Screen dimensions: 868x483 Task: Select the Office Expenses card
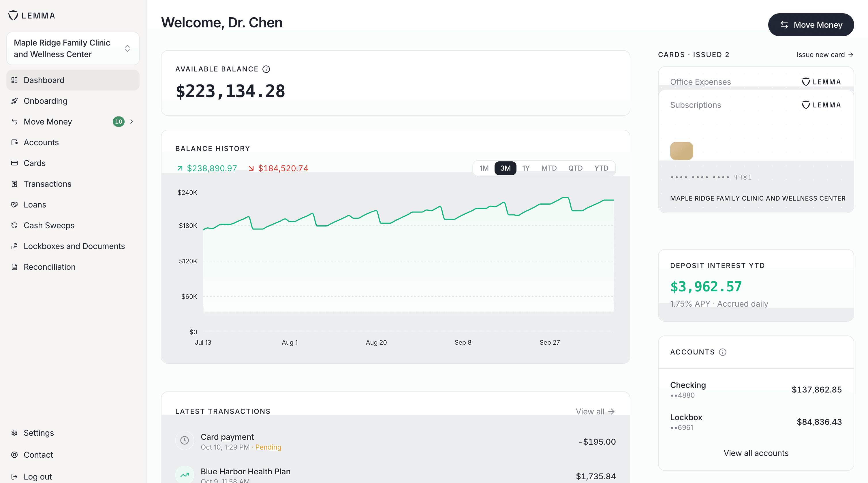coord(756,78)
